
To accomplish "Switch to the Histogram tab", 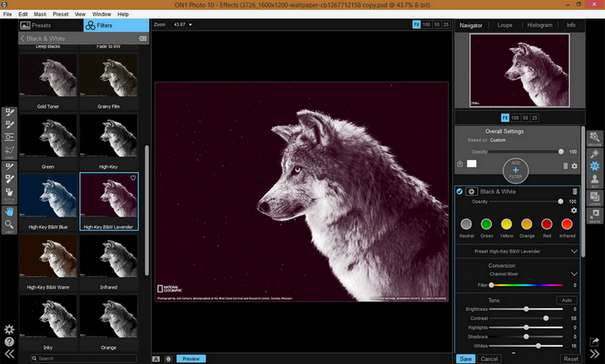I will (x=540, y=25).
